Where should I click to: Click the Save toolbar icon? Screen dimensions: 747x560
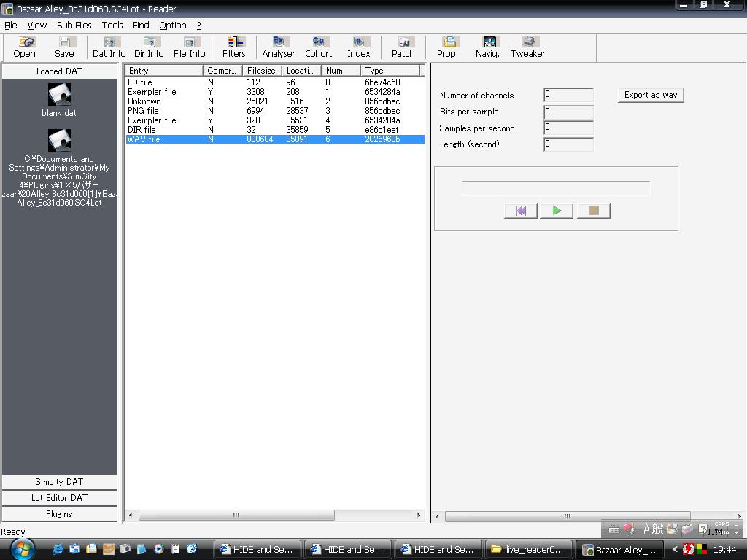click(x=64, y=47)
